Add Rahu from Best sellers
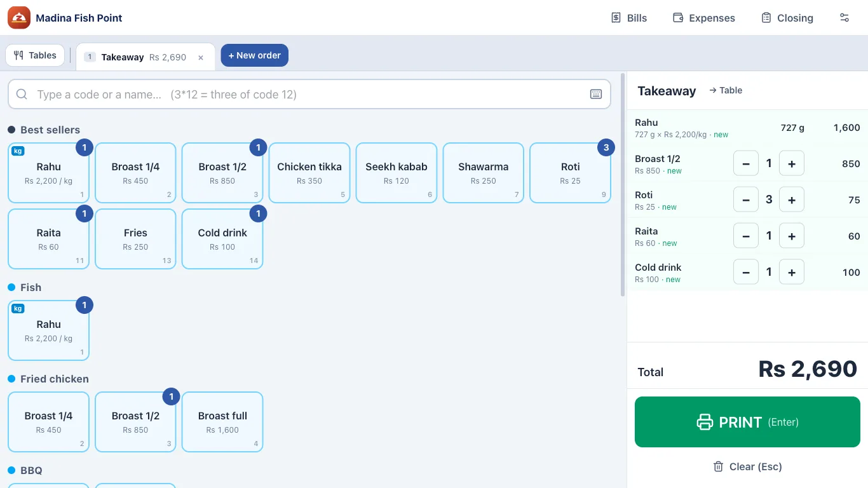Image resolution: width=868 pixels, height=488 pixels. [x=49, y=173]
